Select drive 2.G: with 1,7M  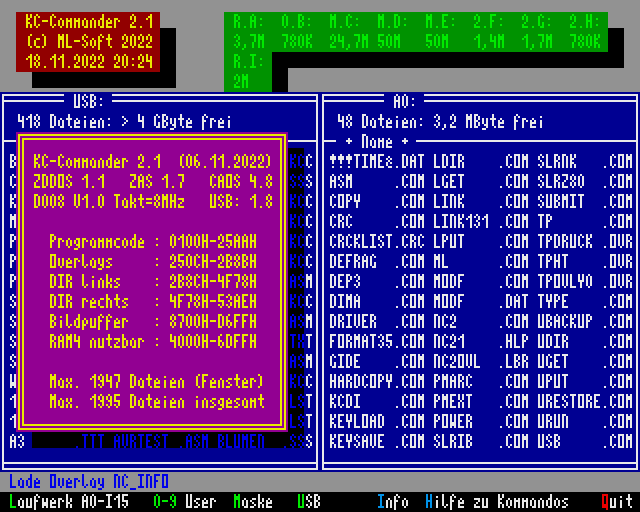[537, 31]
